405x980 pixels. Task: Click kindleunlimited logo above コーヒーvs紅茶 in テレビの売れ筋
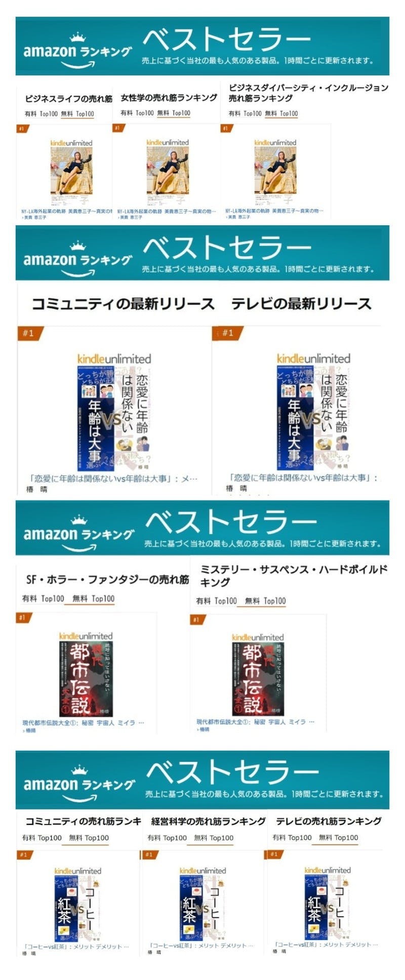point(327,870)
